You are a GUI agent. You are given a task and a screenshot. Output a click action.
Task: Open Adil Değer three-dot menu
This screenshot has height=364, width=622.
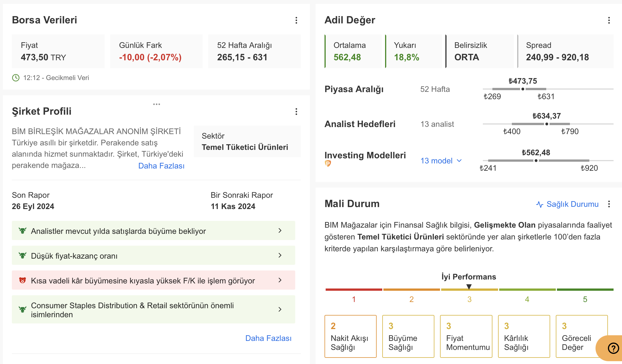pos(609,20)
